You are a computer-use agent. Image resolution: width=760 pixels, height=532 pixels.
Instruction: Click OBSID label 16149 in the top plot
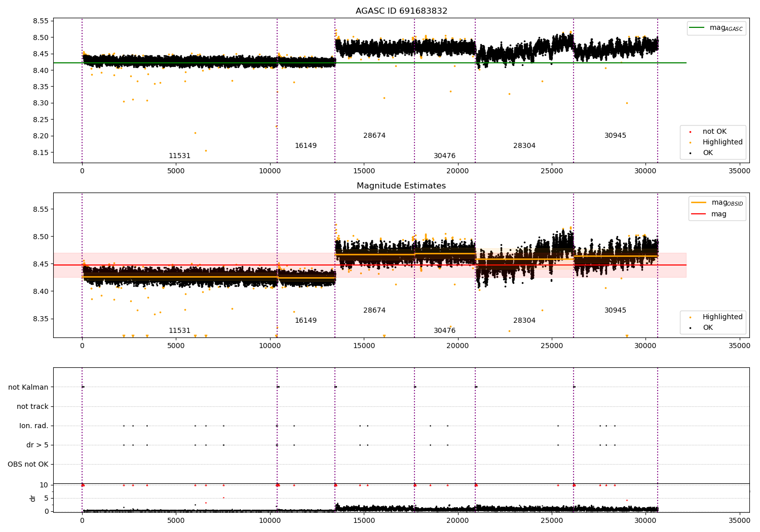[x=306, y=145]
